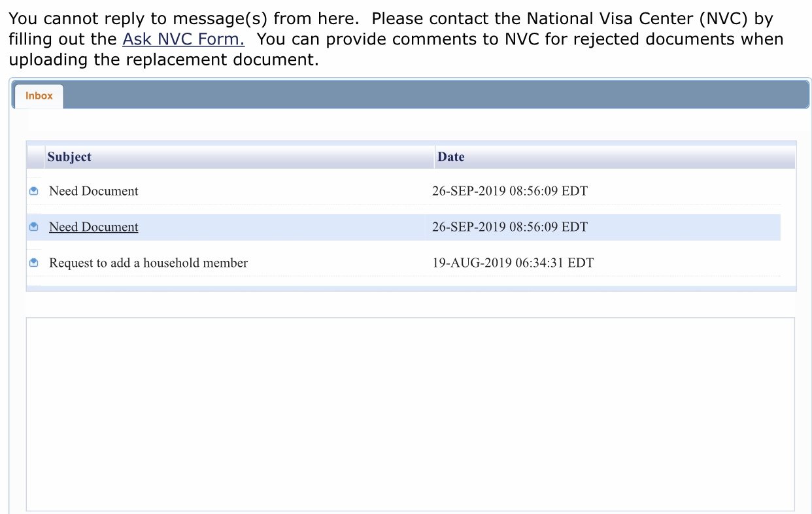
Task: Open the underlined Need Document message
Action: tap(93, 227)
